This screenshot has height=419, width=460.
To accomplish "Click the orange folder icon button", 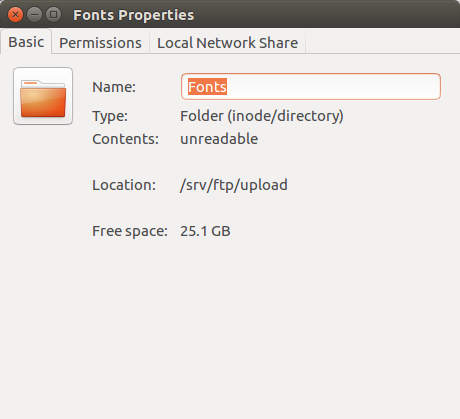I will (43, 96).
